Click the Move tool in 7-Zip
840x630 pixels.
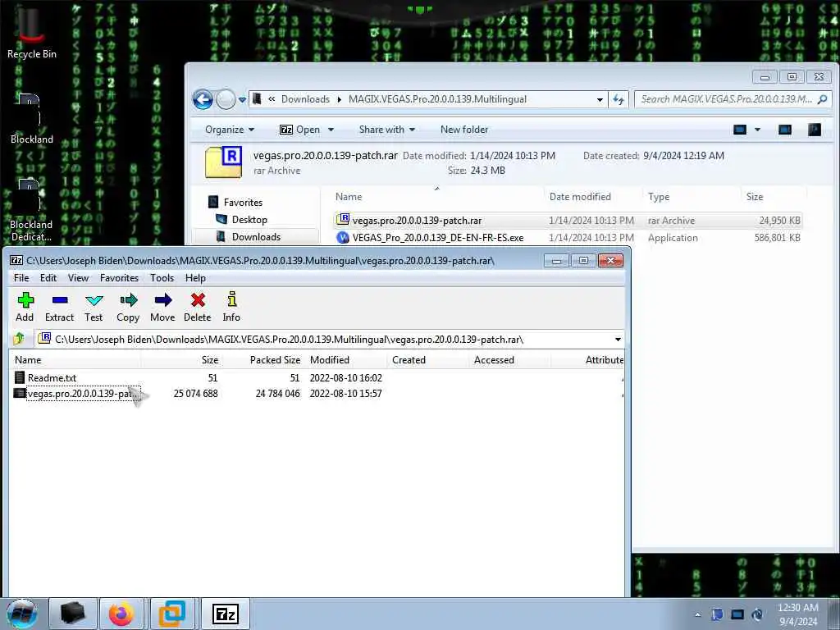point(163,307)
